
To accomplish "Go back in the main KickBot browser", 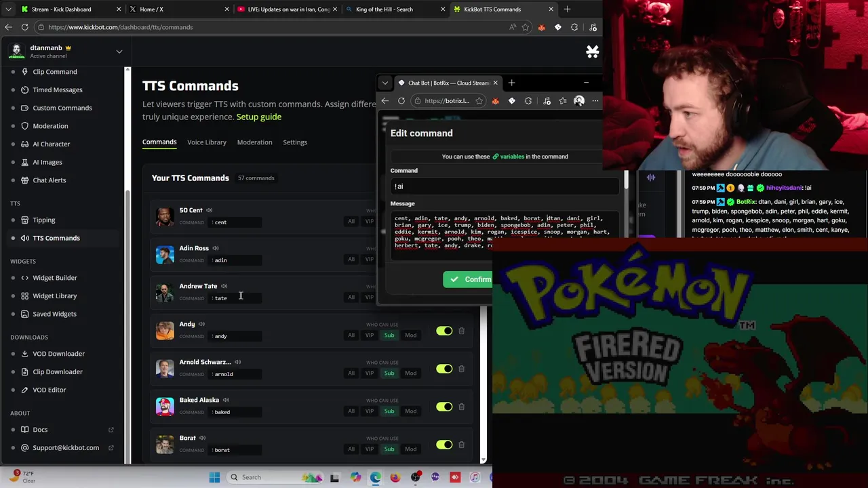I will coord(8,27).
